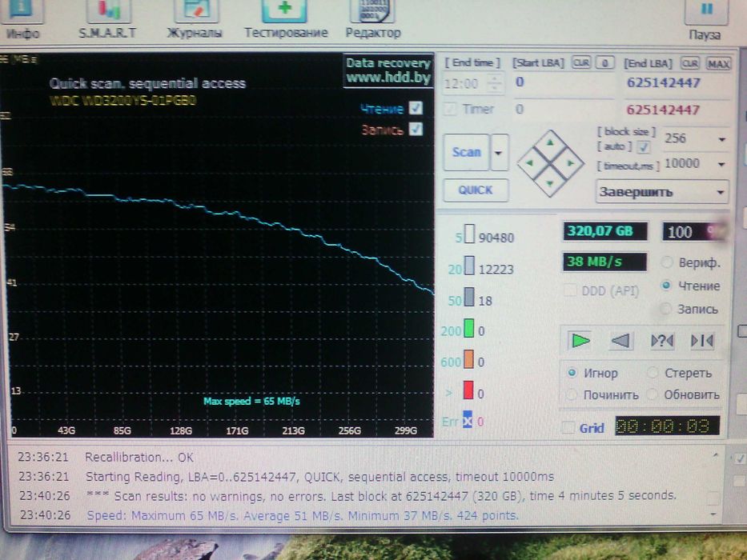Screen dimensions: 747x560
Task: Click the 'Max speed = 65 MB/s' graph label
Action: 251,401
